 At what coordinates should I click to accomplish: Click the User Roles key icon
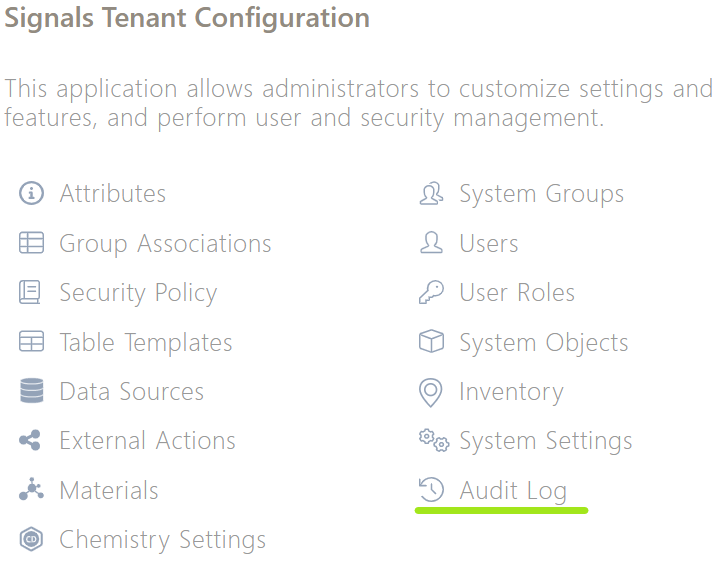click(431, 292)
